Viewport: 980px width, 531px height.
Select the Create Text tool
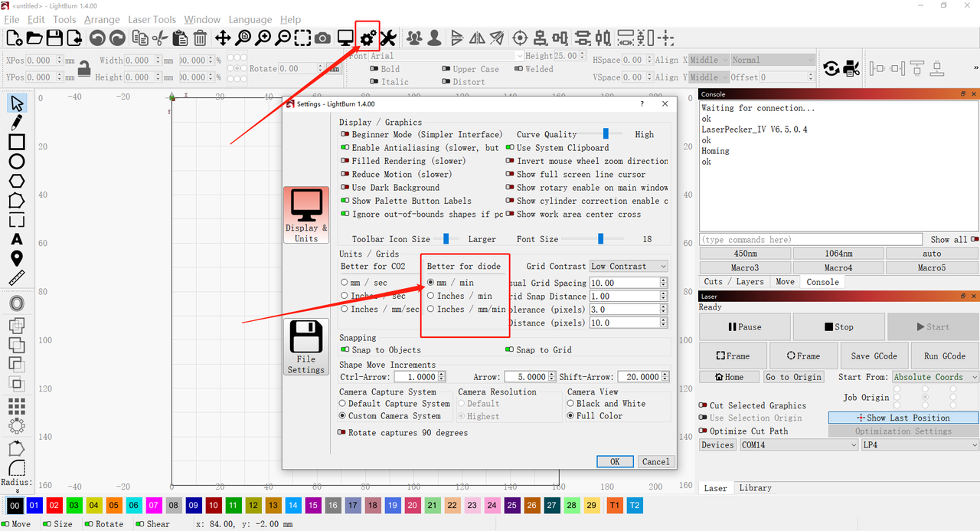click(17, 240)
